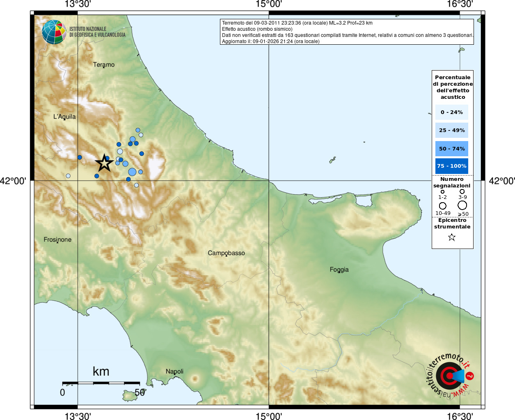Click the 'km' scale bar label
Viewport: 515px width, 420px height.
point(101,371)
